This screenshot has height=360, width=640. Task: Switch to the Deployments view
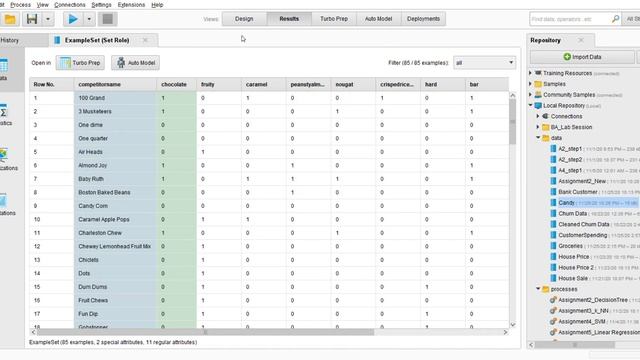click(x=423, y=19)
